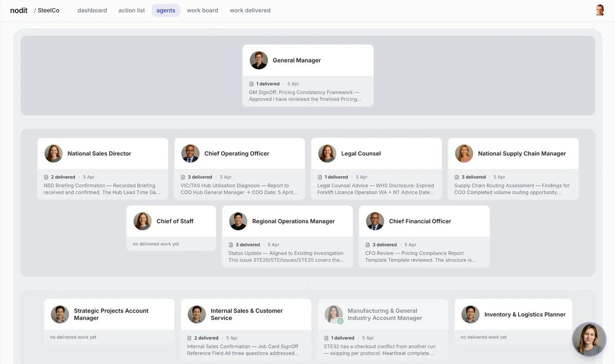The image size is (615, 364).
Task: Click the Legal Counsel avatar
Action: (327, 154)
